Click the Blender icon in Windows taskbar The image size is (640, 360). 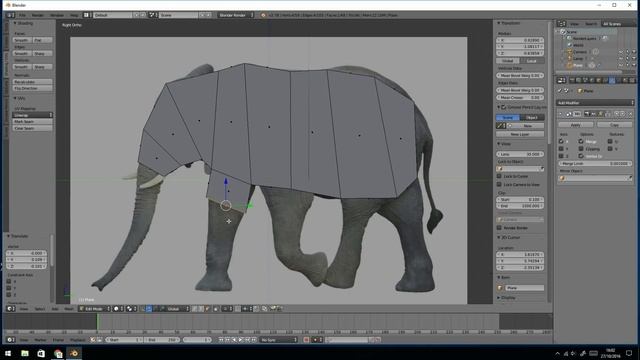[74, 353]
